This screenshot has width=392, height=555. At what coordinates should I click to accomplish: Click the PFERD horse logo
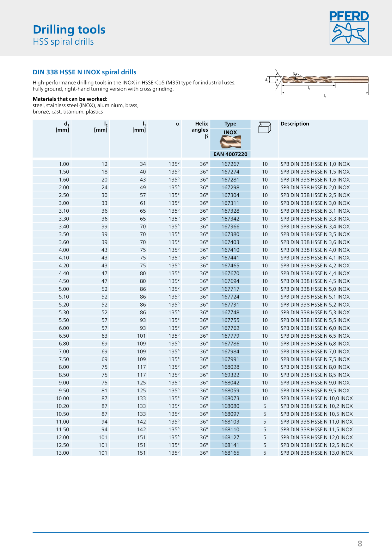(x=349, y=28)
